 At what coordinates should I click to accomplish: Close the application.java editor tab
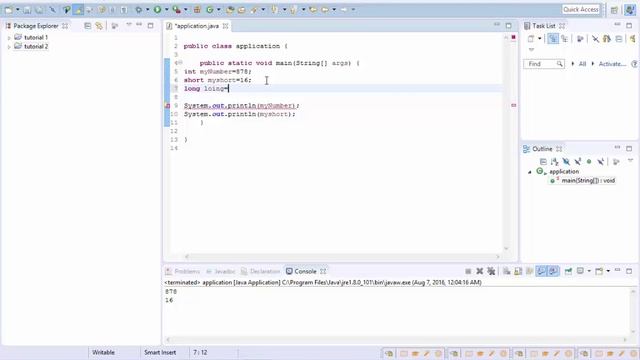pyautogui.click(x=225, y=26)
